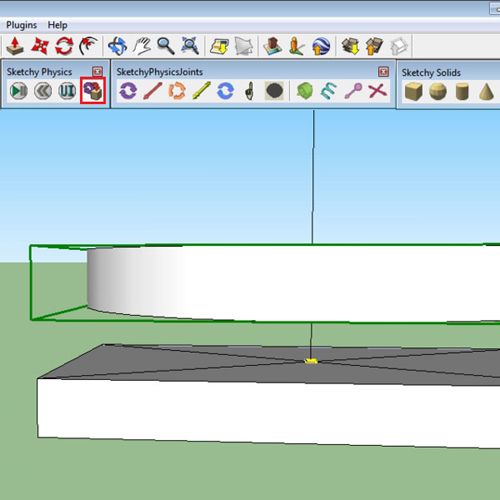Select the purple Hinge joint tool
This screenshot has height=500, width=500.
[x=128, y=91]
